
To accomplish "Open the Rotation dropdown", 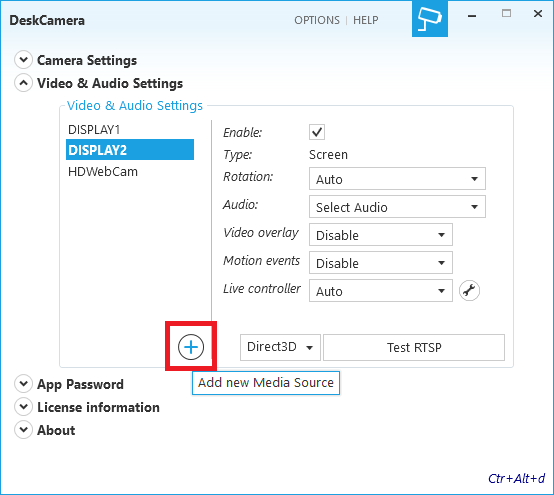I will (x=397, y=179).
